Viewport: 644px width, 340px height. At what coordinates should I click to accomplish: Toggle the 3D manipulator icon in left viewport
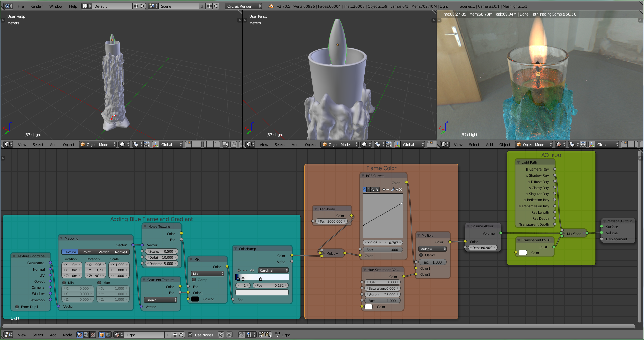[x=156, y=144]
